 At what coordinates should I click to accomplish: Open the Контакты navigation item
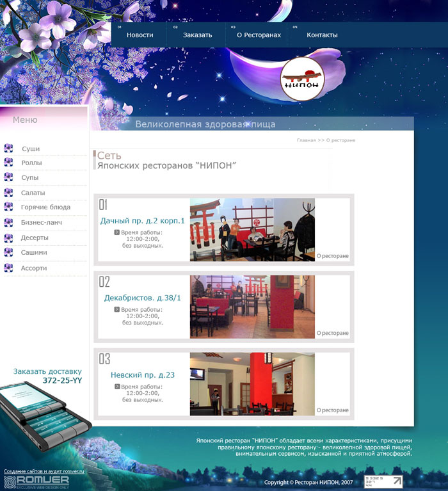pyautogui.click(x=322, y=35)
